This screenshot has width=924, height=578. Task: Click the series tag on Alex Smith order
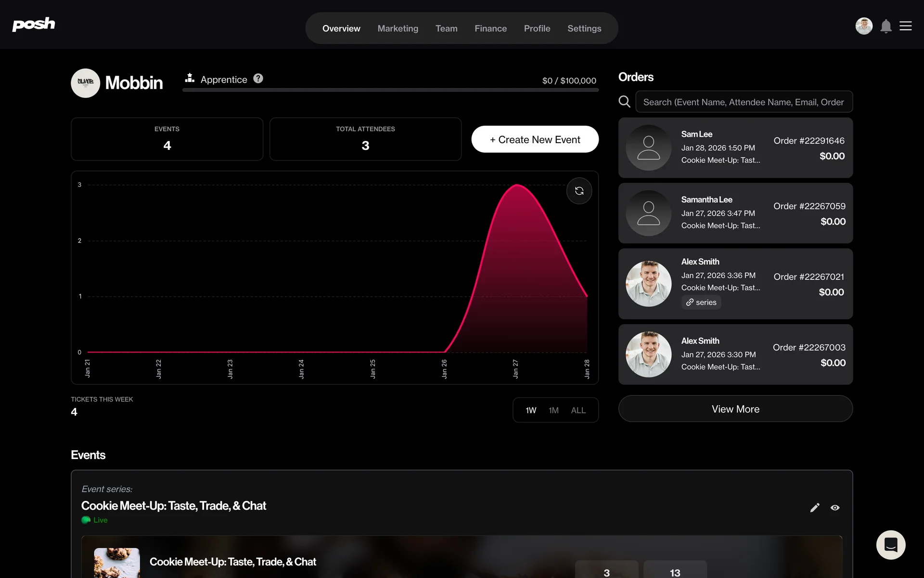tap(701, 302)
